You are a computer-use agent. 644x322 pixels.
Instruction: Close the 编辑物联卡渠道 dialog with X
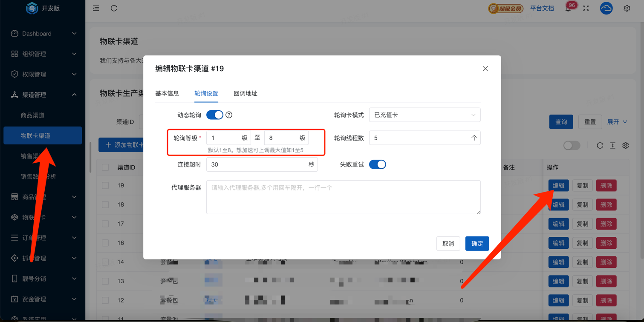tap(485, 69)
